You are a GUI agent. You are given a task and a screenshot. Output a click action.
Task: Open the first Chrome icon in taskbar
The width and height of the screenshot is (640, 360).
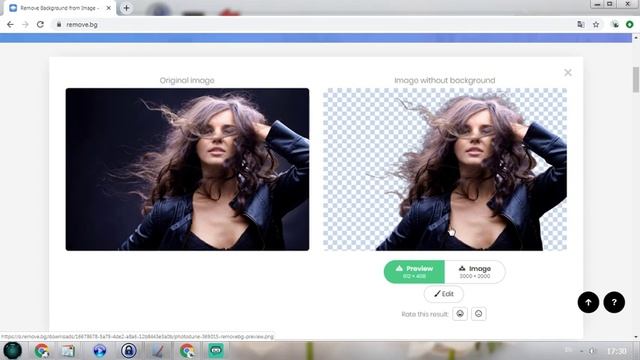[42, 351]
